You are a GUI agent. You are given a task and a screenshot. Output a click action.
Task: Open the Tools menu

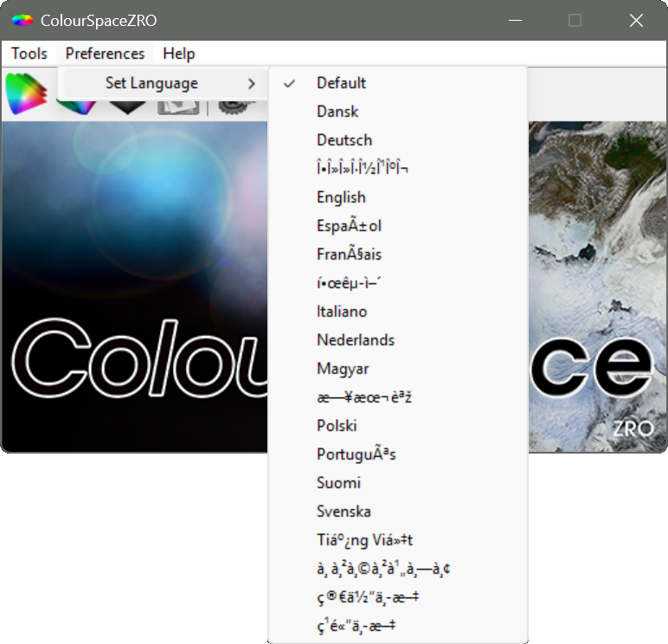click(x=29, y=54)
